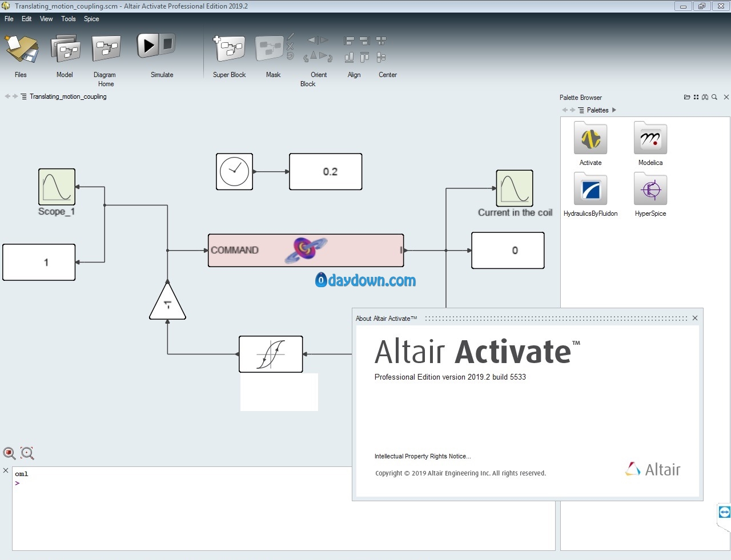Click the binoculars find icon in Palette Browser
Image resolution: width=731 pixels, height=560 pixels.
point(705,97)
